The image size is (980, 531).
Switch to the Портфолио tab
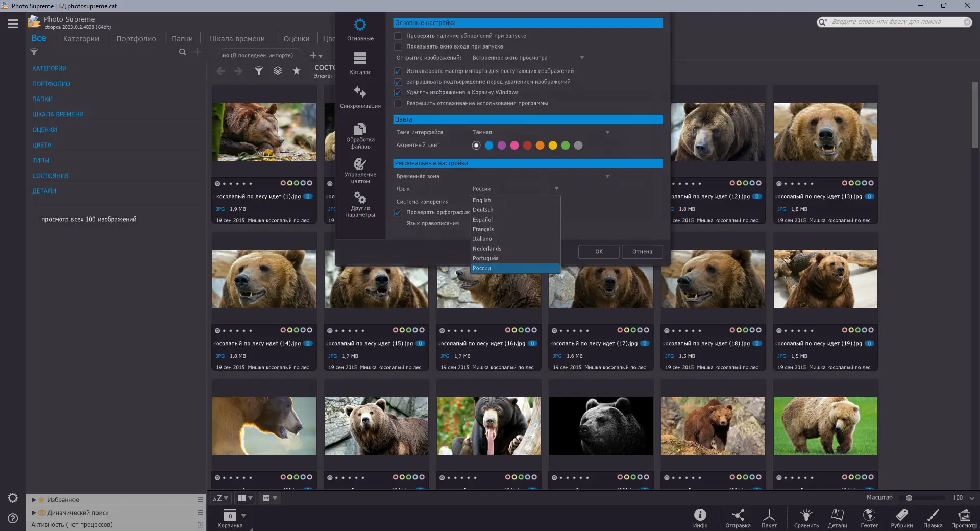136,39
